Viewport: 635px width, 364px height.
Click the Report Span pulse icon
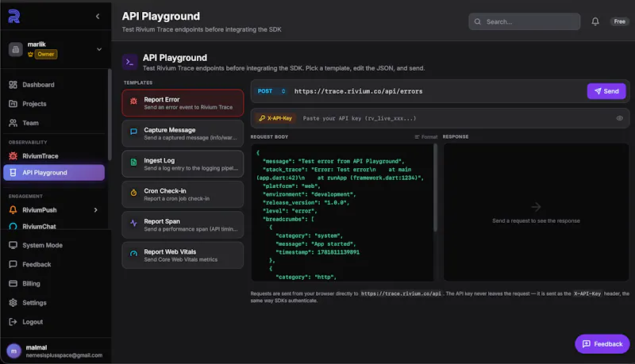click(133, 223)
